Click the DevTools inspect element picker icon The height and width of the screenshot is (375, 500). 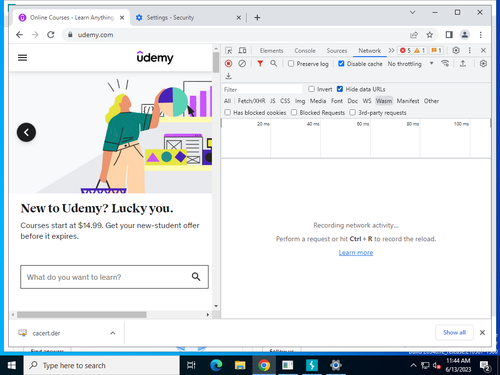point(229,51)
